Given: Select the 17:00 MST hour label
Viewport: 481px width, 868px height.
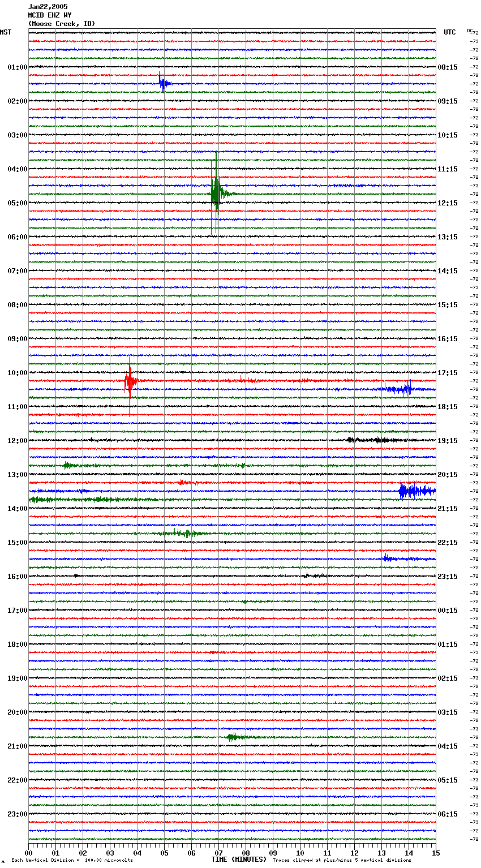Looking at the screenshot, I should 17,611.
